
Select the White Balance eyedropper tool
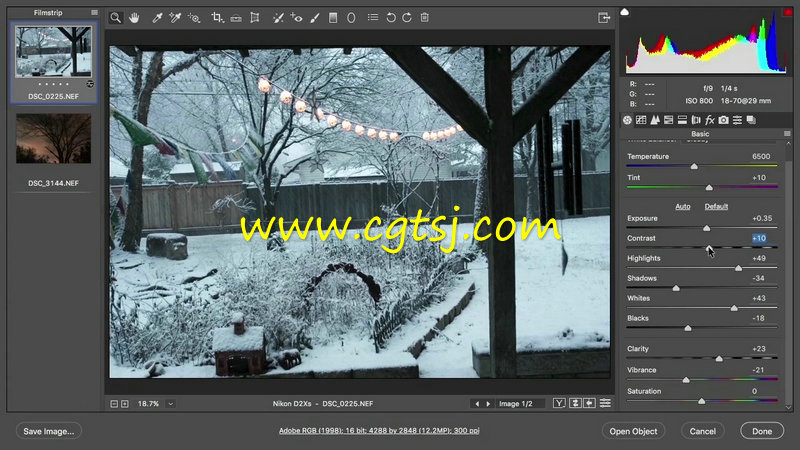pyautogui.click(x=157, y=18)
